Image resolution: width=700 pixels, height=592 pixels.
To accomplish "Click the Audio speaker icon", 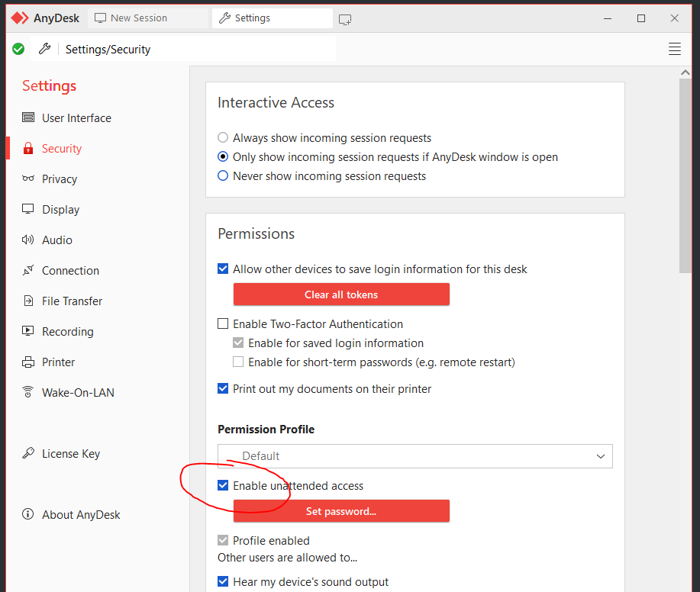I will click(28, 240).
